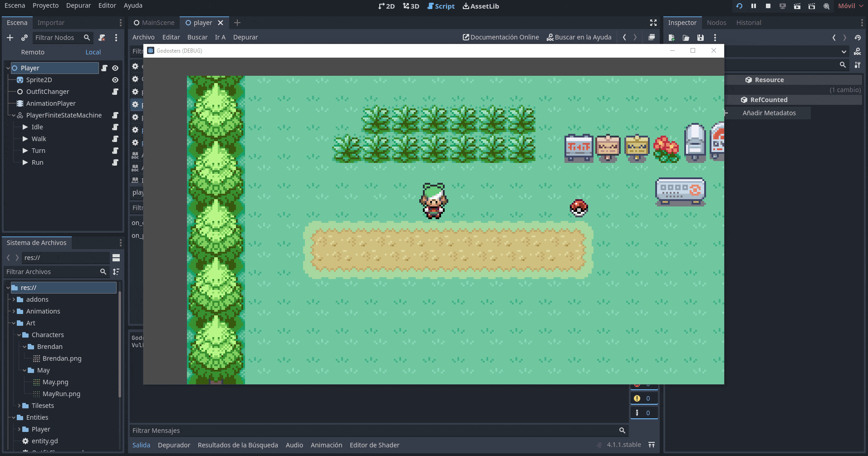Switch to the Nodos tab
This screenshot has width=868, height=456.
[716, 23]
